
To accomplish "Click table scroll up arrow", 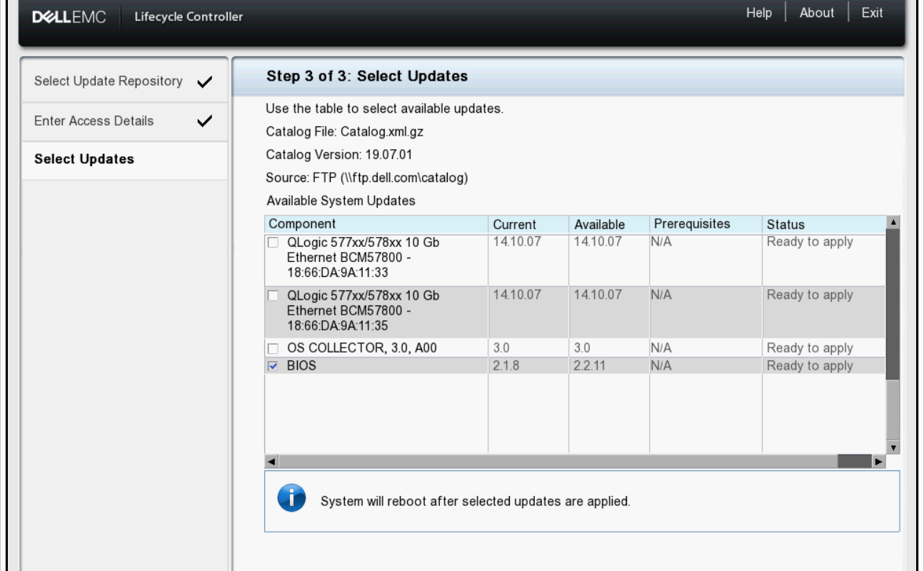I will coord(893,222).
